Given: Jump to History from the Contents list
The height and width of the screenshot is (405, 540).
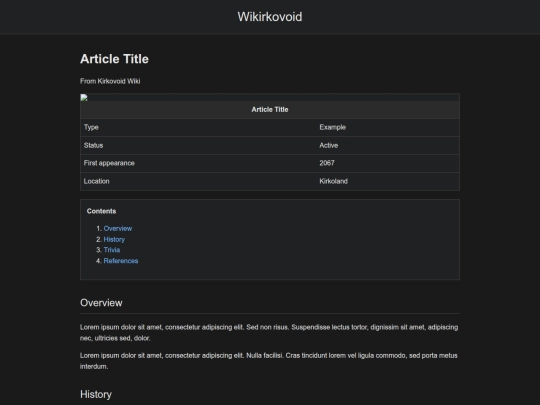Looking at the screenshot, I should click(x=114, y=239).
